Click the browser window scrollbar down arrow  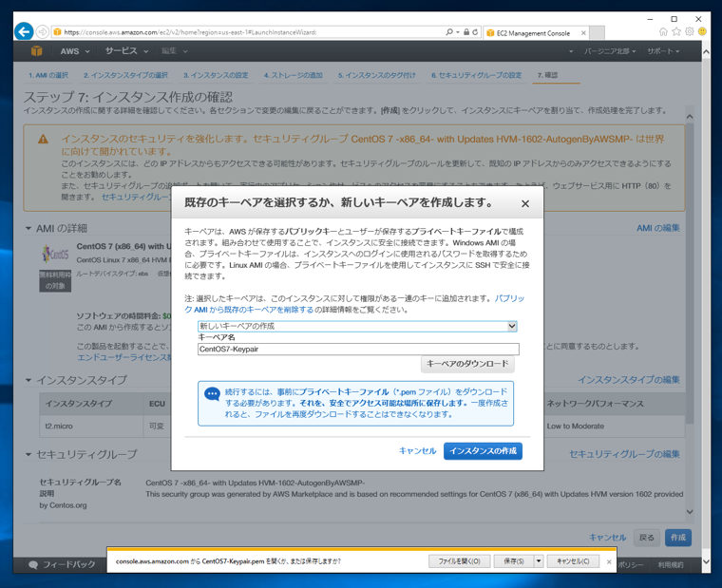706,562
